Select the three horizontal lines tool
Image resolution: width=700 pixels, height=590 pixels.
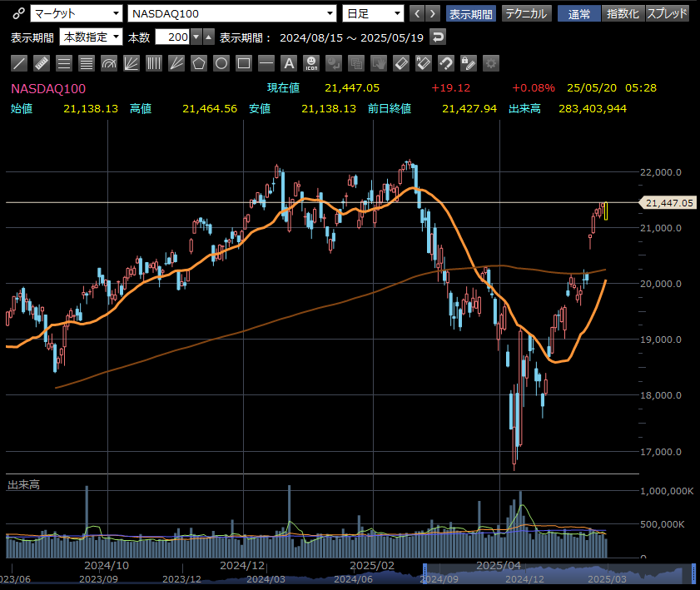coord(64,63)
